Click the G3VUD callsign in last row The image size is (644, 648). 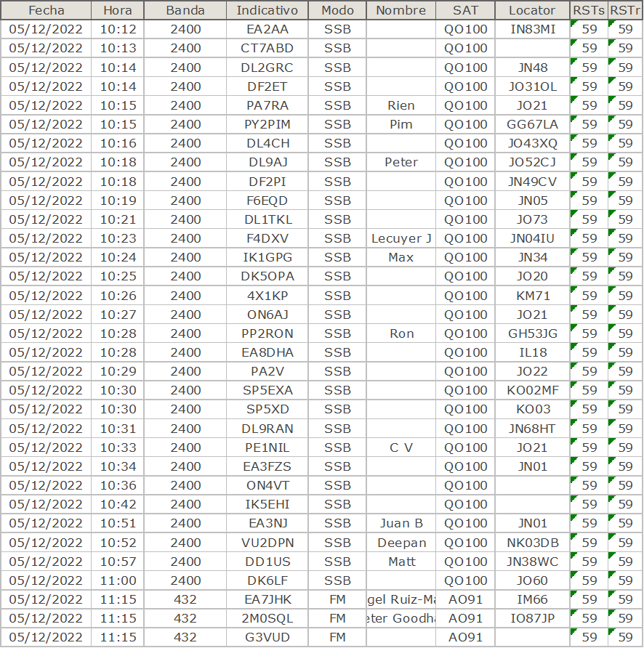pos(267,637)
